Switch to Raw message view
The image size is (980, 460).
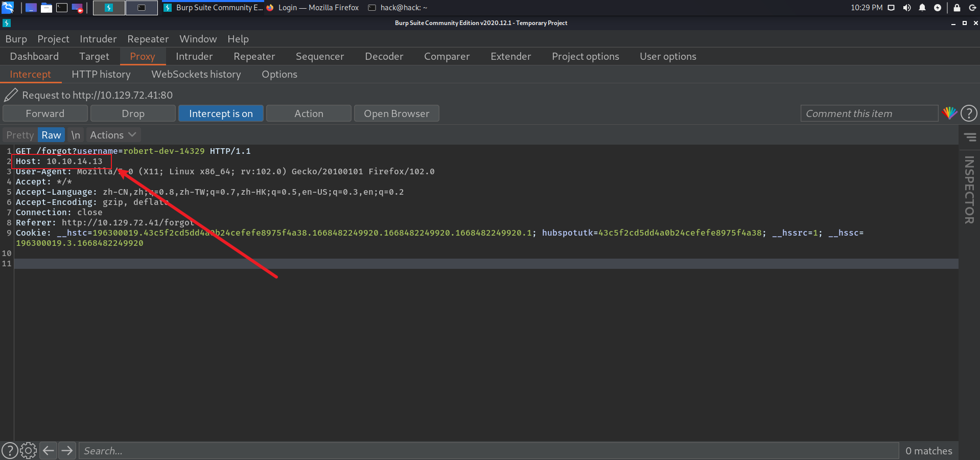(x=51, y=135)
